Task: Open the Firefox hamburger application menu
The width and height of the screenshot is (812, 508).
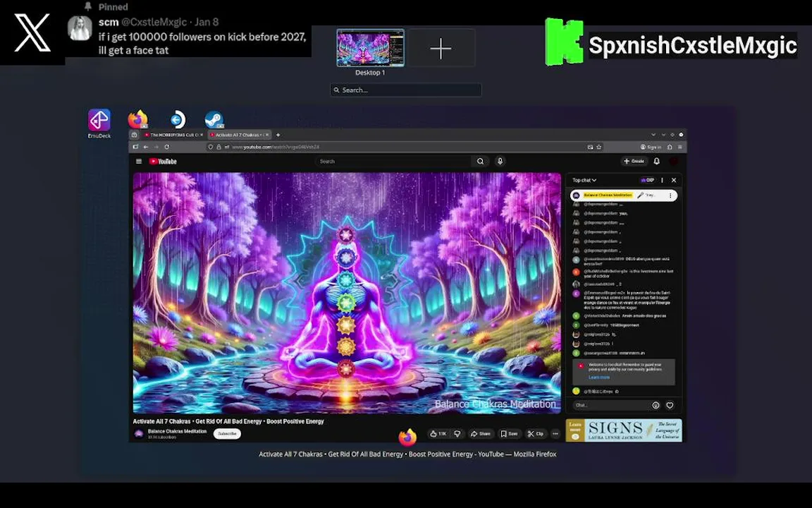Action: click(x=680, y=147)
